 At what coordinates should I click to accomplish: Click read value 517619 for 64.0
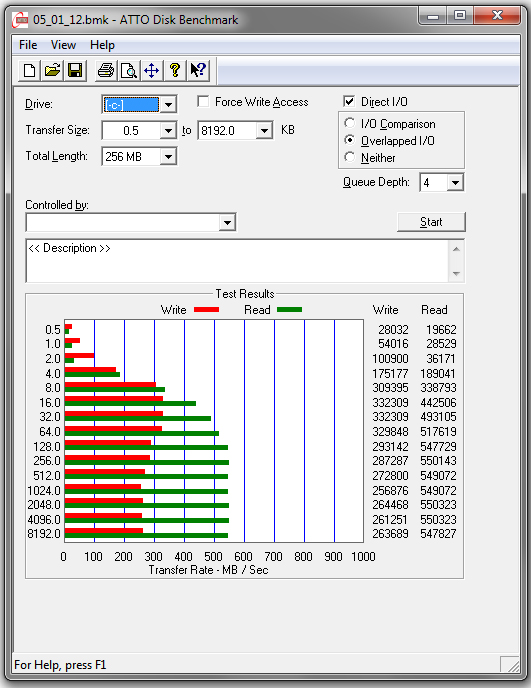tap(438, 432)
